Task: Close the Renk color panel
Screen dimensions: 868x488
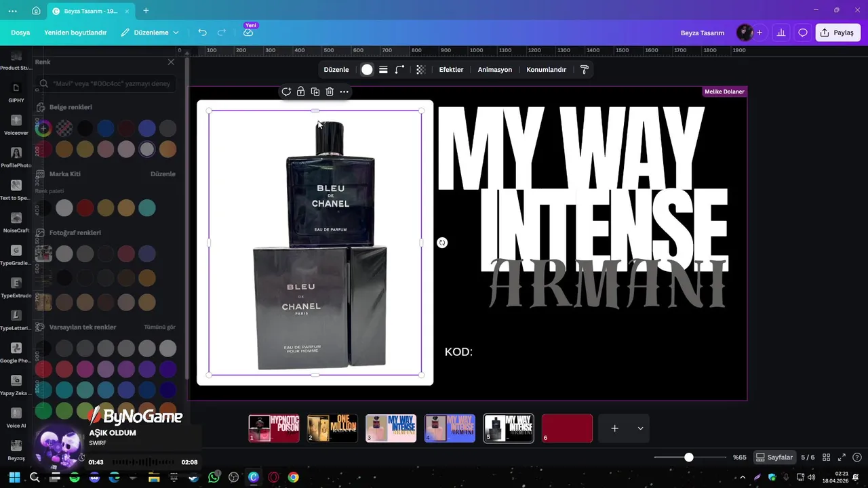Action: [171, 62]
